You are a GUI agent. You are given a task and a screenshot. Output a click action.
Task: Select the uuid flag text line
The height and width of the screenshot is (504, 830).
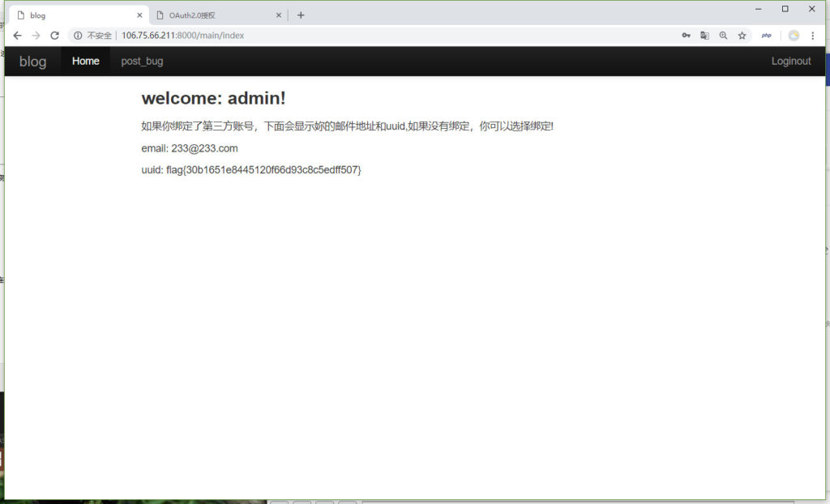pos(251,170)
